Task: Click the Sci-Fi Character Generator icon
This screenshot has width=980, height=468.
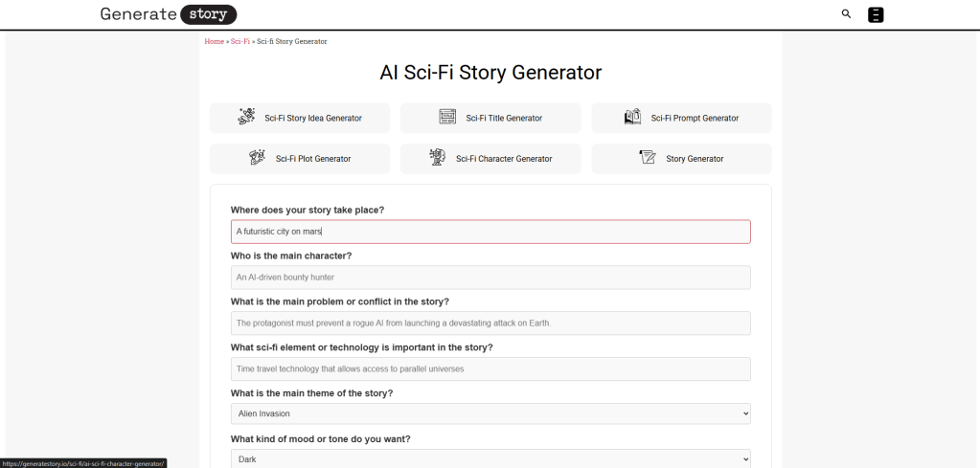Action: point(437,158)
